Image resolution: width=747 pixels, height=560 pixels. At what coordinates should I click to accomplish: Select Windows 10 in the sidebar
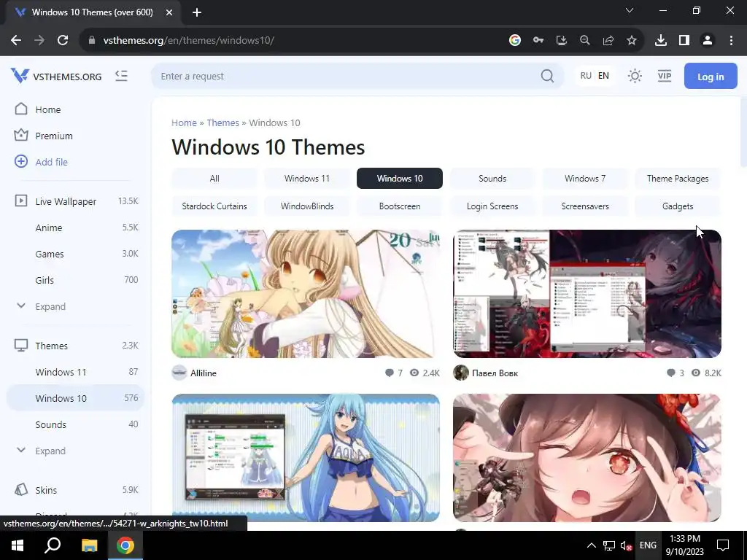pos(75,398)
